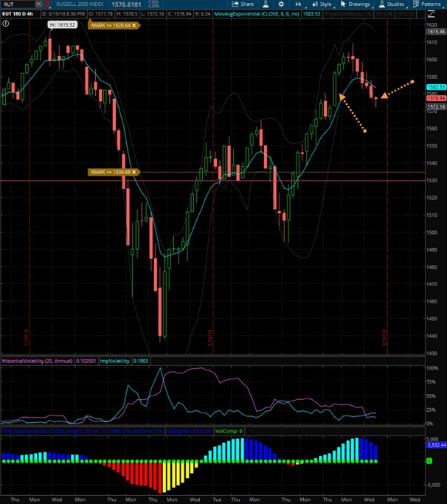This screenshot has width=447, height=504.
Task: Click the price axis settings icon at top right
Action: (x=432, y=14)
